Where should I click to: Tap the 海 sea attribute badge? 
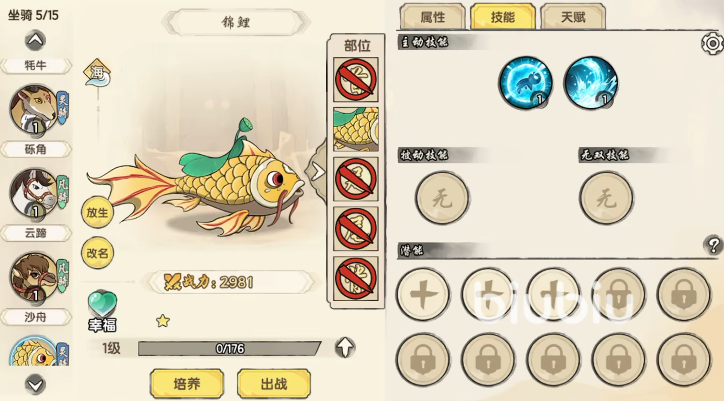97,73
